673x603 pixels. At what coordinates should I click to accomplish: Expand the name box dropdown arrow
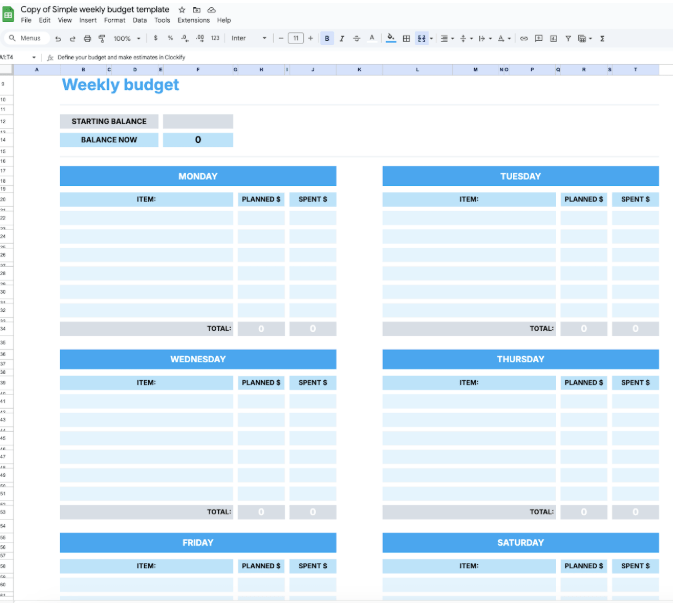click(34, 57)
